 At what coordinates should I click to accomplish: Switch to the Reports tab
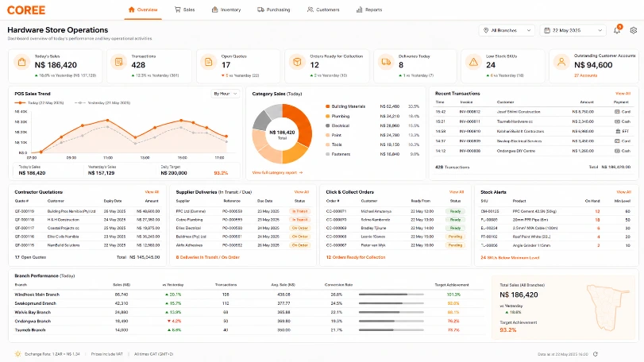(x=369, y=10)
